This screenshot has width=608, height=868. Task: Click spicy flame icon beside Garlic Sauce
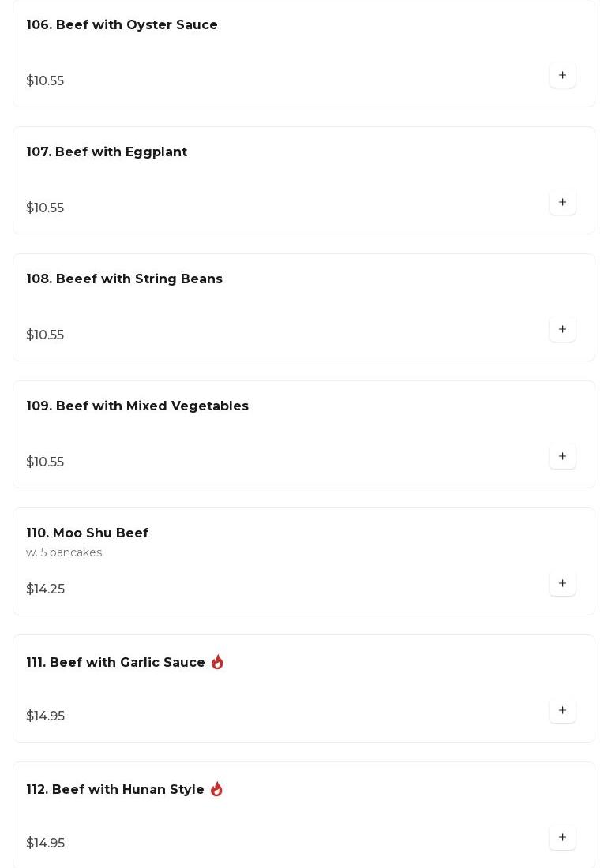click(x=217, y=662)
